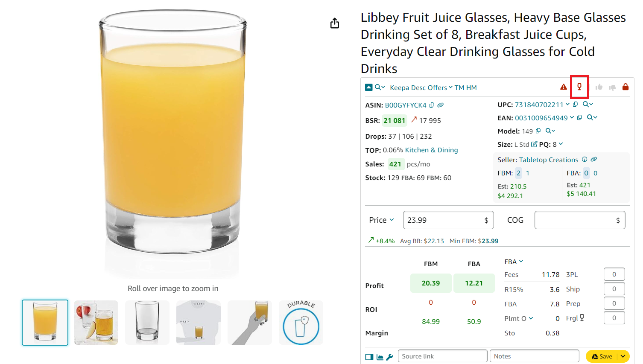This screenshot has height=364, width=643.
Task: Open the Tabletop Creations seller link
Action: (549, 160)
